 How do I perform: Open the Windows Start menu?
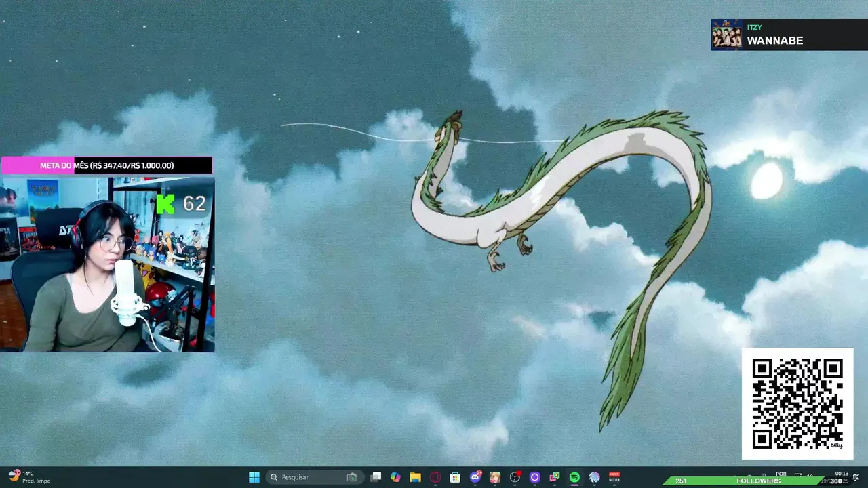tap(254, 477)
